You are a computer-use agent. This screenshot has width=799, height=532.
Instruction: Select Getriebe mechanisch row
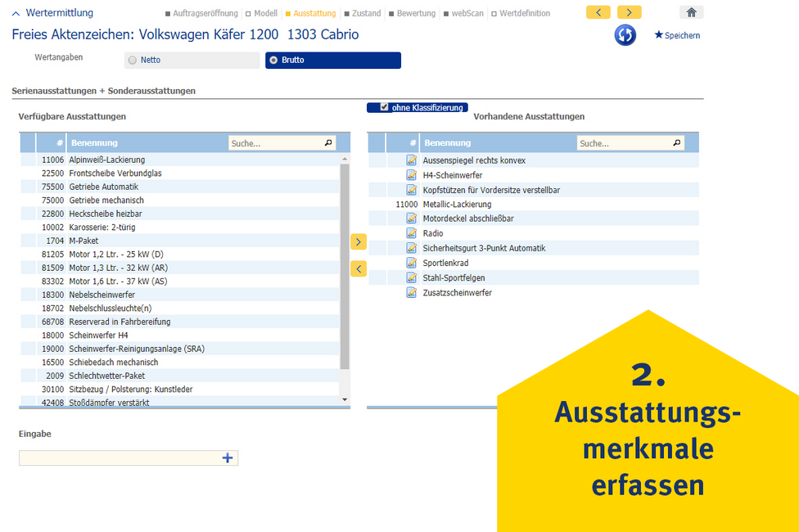(180, 201)
